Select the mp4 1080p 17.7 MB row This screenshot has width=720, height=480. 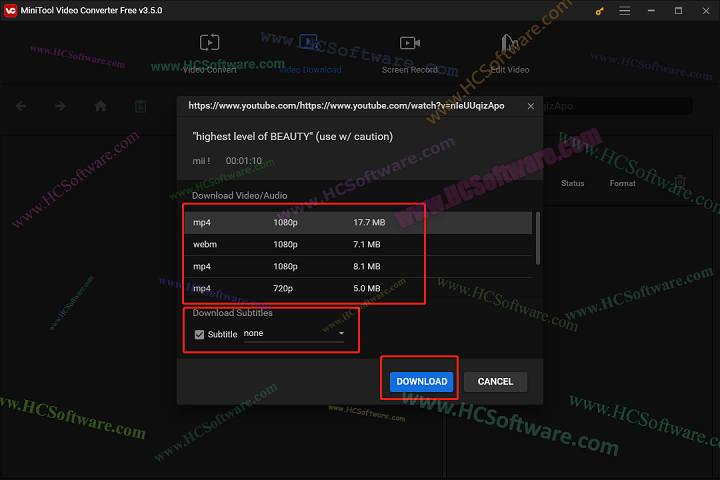point(358,223)
